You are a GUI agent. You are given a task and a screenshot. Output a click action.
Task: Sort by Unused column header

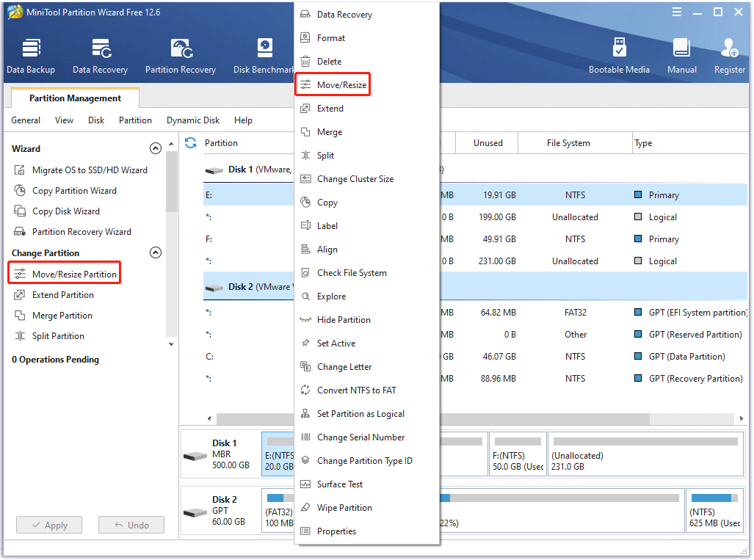click(x=487, y=143)
